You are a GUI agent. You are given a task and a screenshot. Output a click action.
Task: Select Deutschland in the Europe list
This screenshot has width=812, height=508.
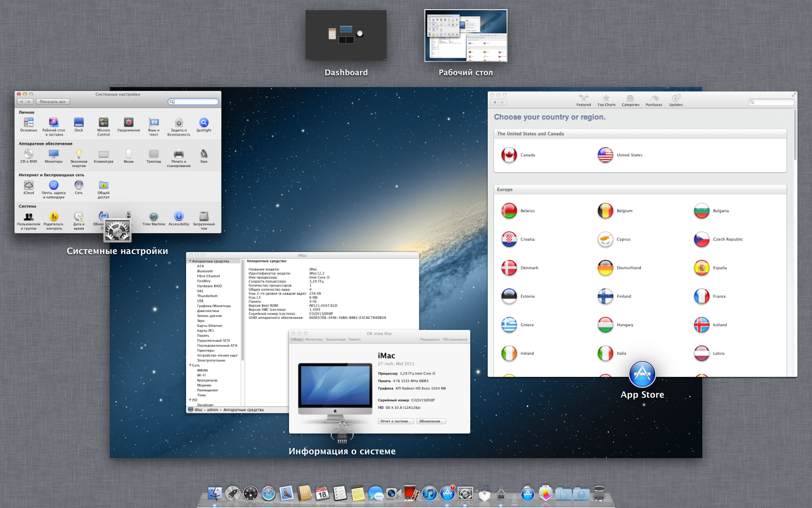click(x=620, y=268)
